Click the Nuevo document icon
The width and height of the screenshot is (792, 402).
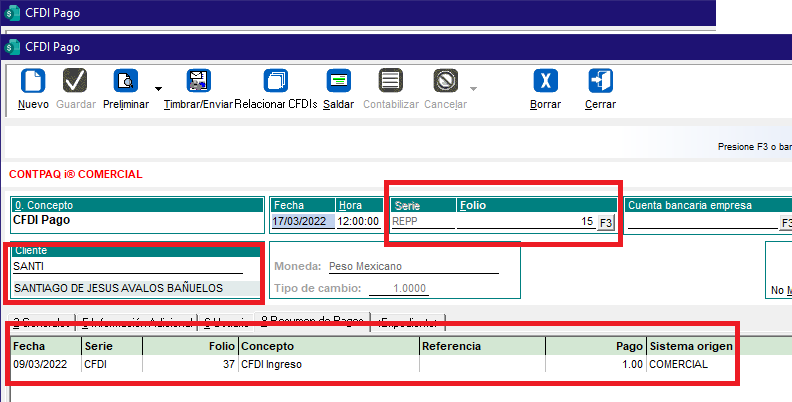tap(33, 82)
